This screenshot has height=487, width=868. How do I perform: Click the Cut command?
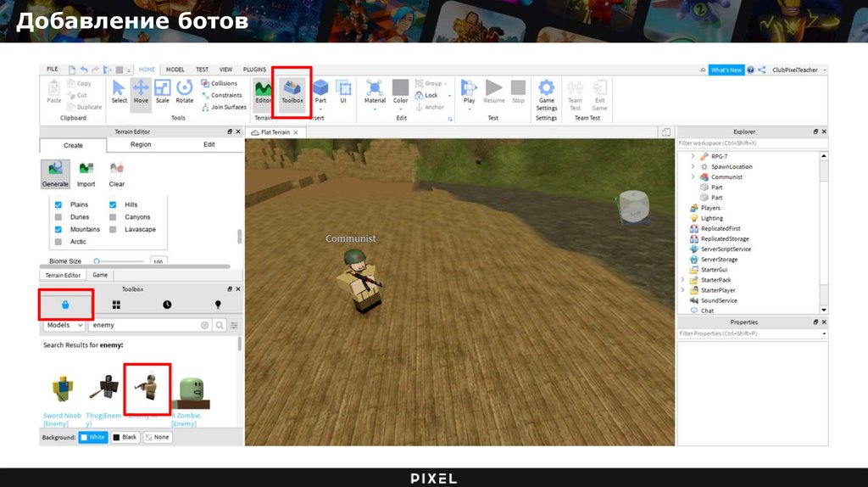click(77, 95)
